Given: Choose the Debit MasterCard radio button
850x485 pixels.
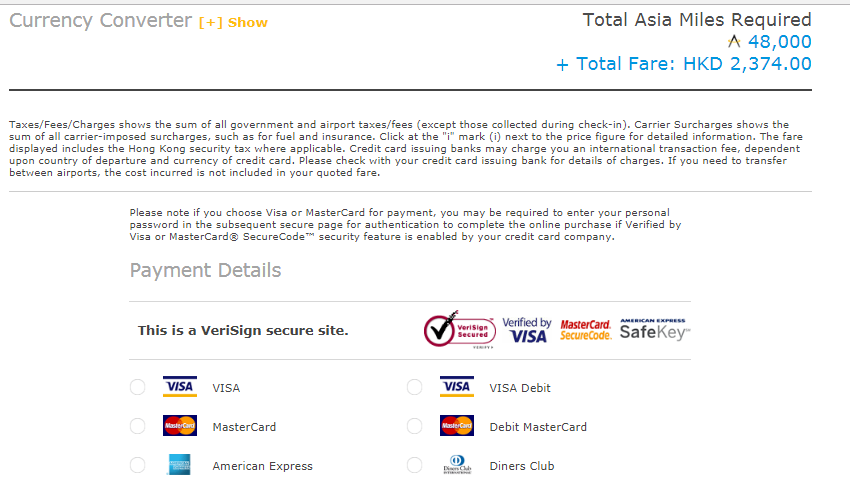Looking at the screenshot, I should tap(415, 426).
